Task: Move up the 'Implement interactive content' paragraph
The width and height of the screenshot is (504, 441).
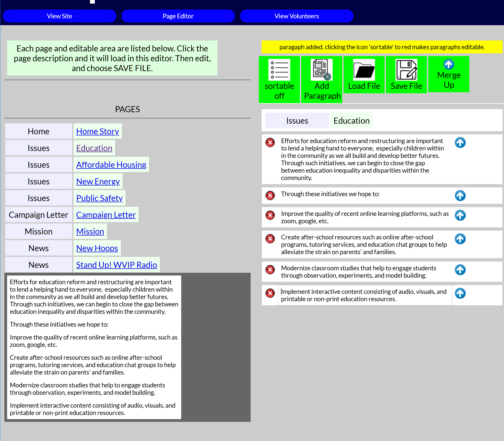Action: (x=460, y=293)
